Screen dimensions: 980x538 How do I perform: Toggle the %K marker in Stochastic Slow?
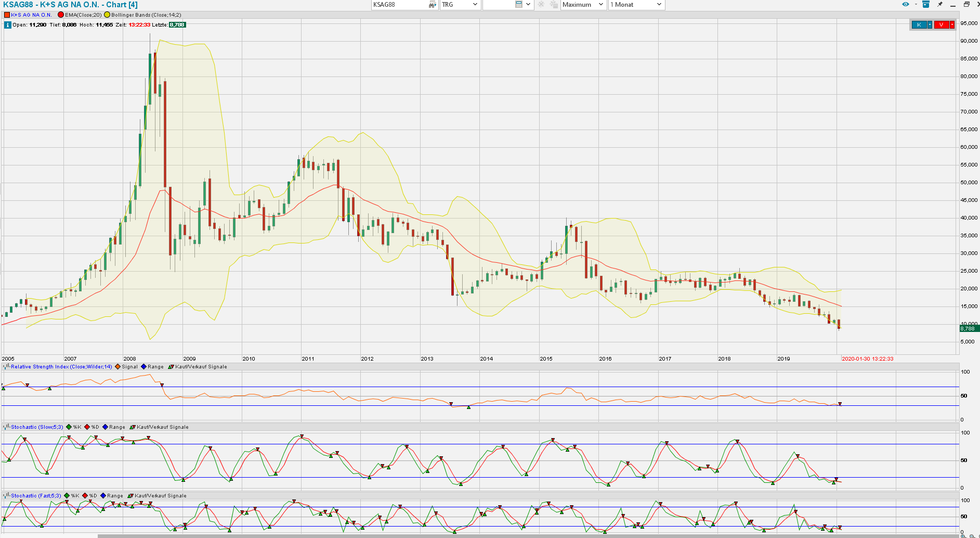click(69, 427)
